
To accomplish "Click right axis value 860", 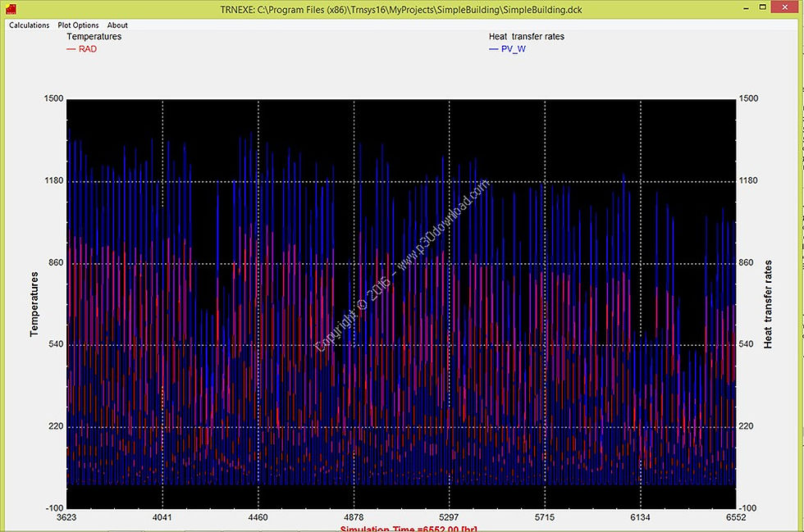I will pyautogui.click(x=746, y=262).
